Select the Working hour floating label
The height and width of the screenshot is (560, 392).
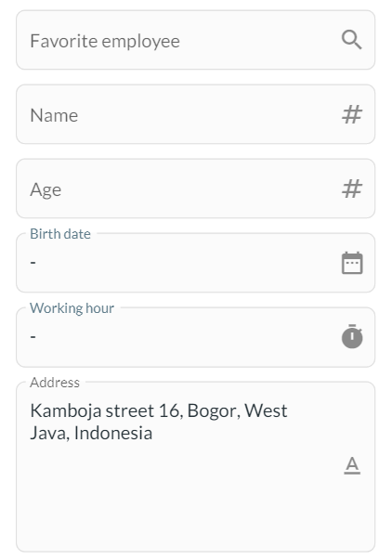[72, 308]
